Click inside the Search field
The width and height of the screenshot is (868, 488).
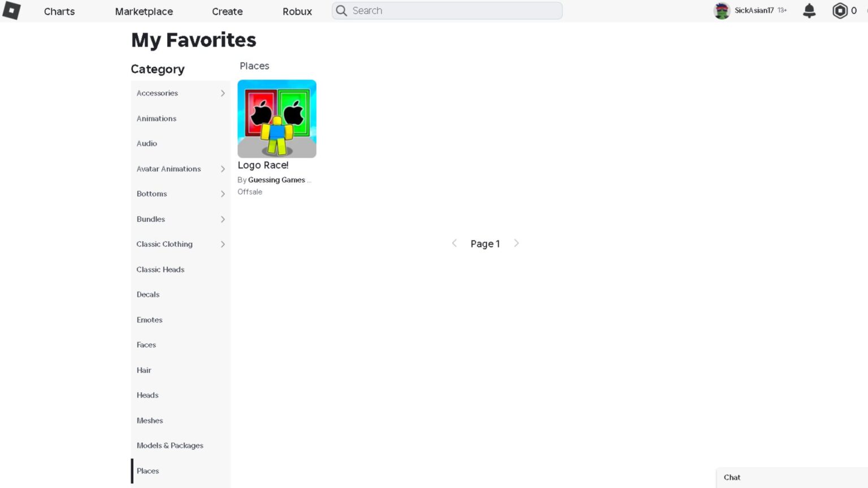coord(446,10)
